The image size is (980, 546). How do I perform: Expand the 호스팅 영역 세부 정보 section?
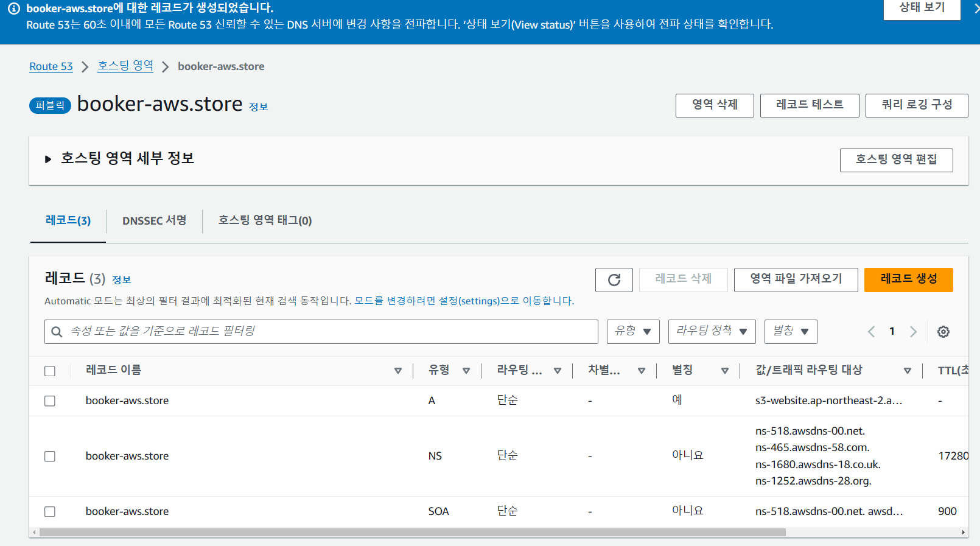[x=48, y=159]
